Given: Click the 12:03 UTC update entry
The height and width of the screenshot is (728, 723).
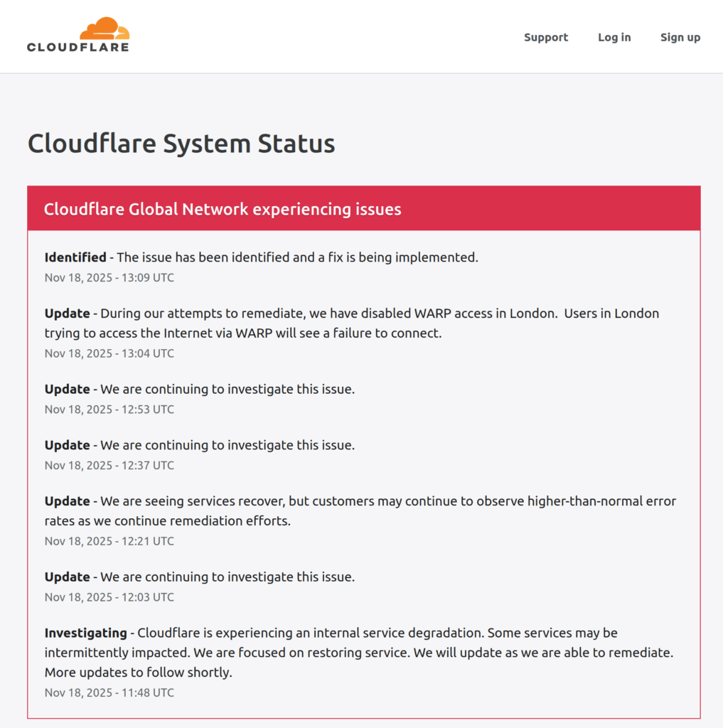Looking at the screenshot, I should (x=199, y=577).
